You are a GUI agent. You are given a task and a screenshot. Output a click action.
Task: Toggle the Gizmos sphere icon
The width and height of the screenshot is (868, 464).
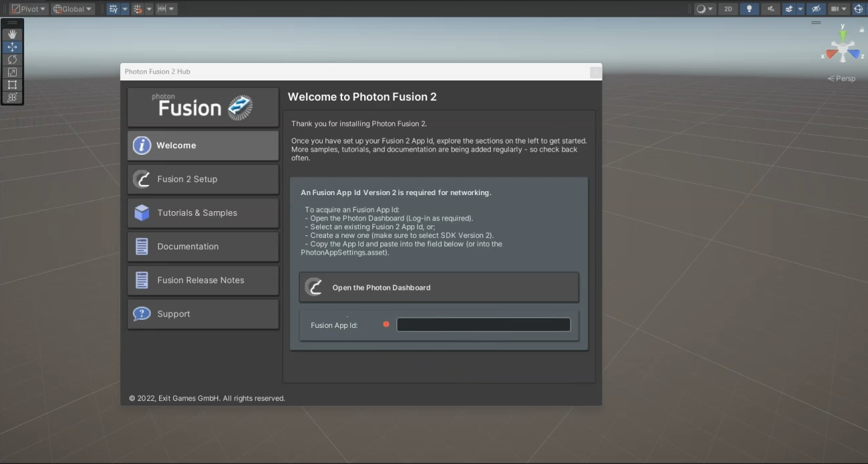coord(858,9)
